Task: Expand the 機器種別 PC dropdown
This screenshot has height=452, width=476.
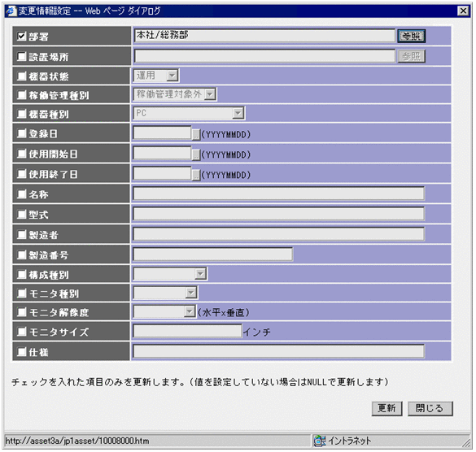Action: pyautogui.click(x=189, y=113)
